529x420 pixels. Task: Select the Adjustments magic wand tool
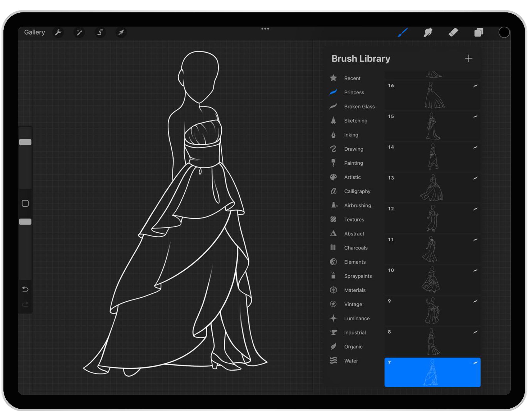click(79, 32)
